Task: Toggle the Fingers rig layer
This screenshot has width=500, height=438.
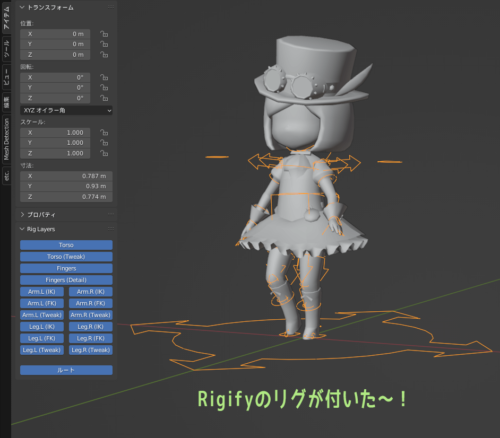Action: 66,268
